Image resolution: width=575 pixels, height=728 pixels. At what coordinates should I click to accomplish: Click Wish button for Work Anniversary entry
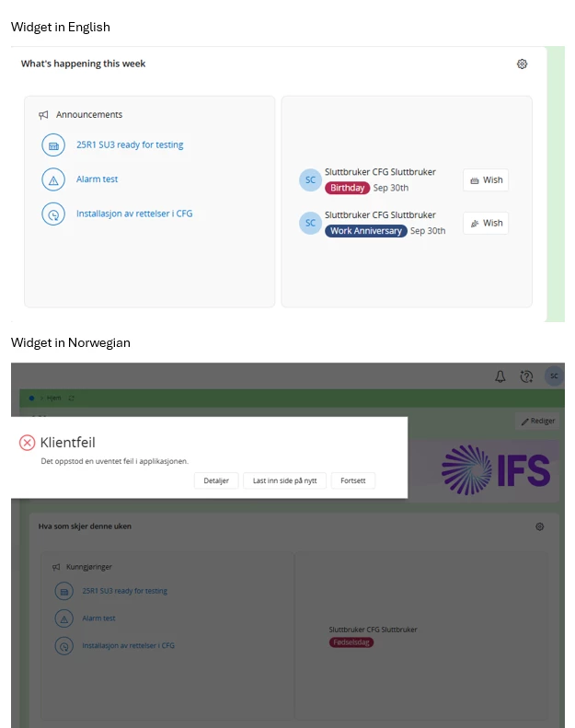486,223
